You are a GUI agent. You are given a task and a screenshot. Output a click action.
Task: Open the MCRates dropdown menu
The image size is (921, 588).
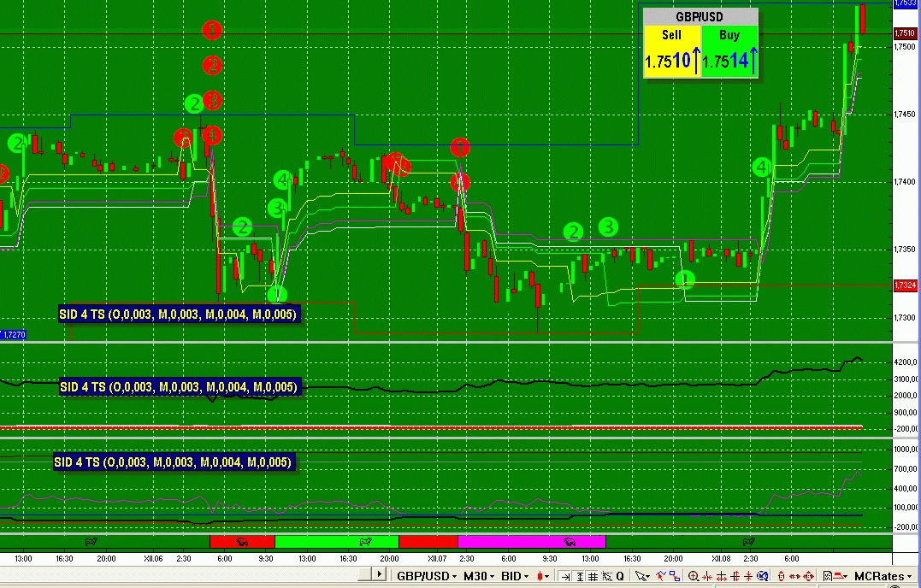point(883,576)
